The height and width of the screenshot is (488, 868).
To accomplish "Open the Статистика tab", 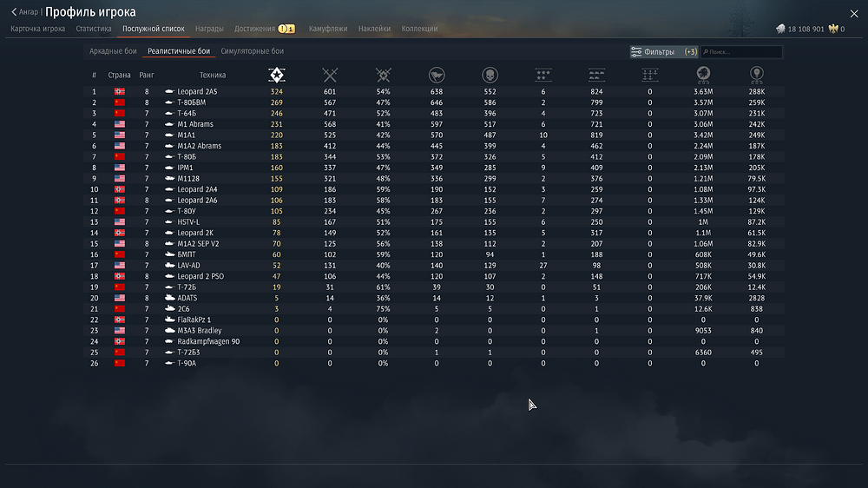I will pos(94,29).
